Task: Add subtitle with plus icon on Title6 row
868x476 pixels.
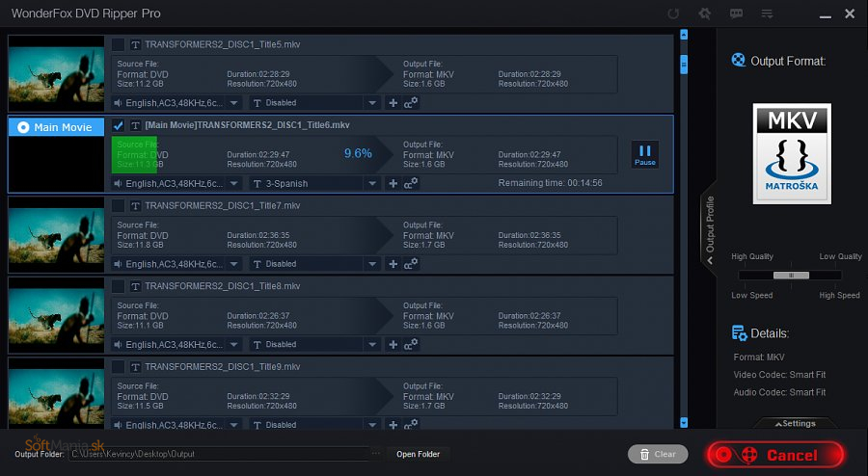Action: coord(393,183)
